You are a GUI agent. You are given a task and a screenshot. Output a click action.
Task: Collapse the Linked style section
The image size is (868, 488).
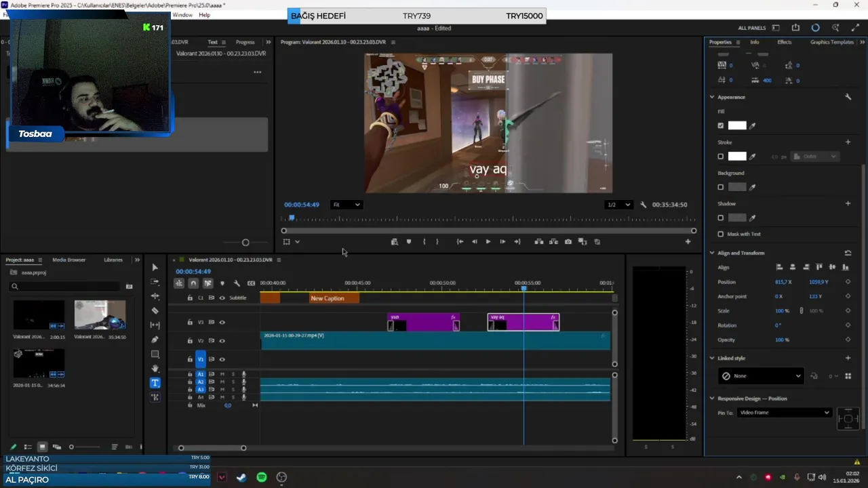712,358
